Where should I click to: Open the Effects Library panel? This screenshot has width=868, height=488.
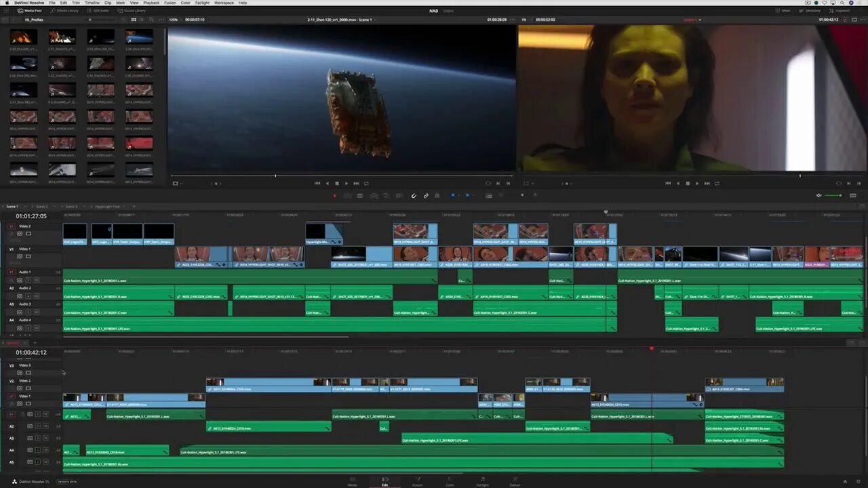click(64, 11)
